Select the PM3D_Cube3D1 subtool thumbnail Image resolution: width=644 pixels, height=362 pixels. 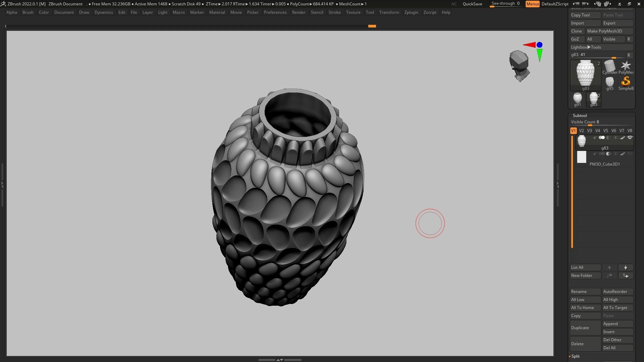[581, 157]
